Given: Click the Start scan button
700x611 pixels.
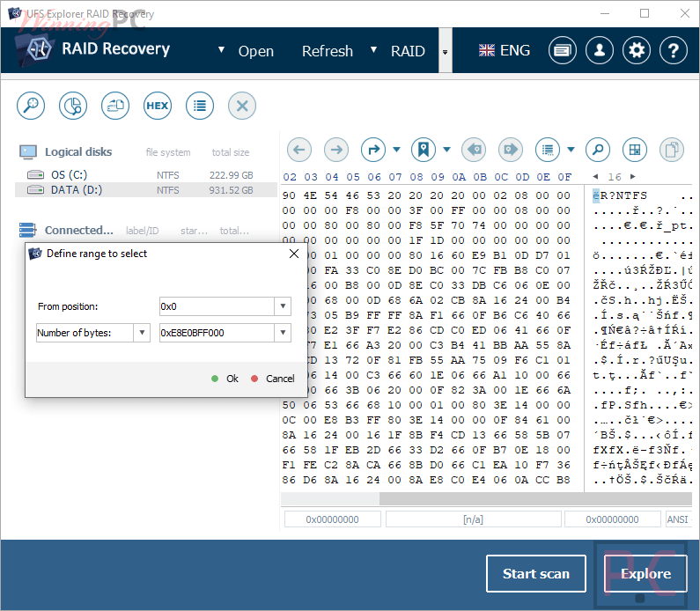Looking at the screenshot, I should 535,573.
